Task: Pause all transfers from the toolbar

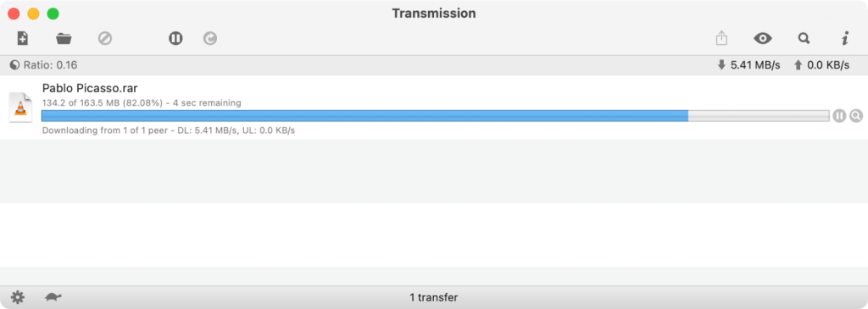Action: [x=175, y=38]
